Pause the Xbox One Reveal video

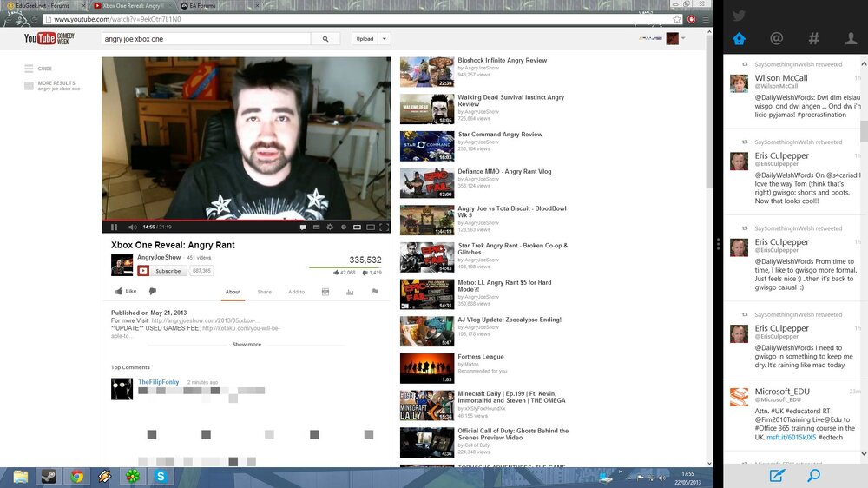tap(114, 228)
